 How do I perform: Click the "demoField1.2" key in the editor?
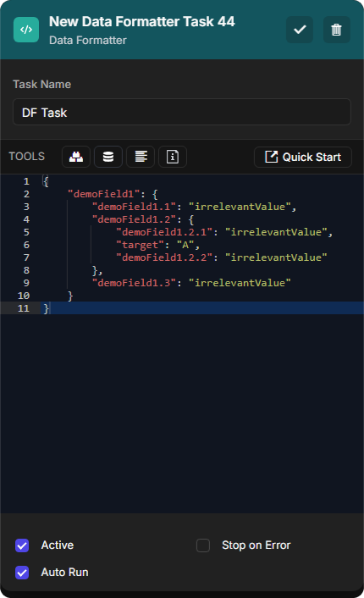coord(134,219)
